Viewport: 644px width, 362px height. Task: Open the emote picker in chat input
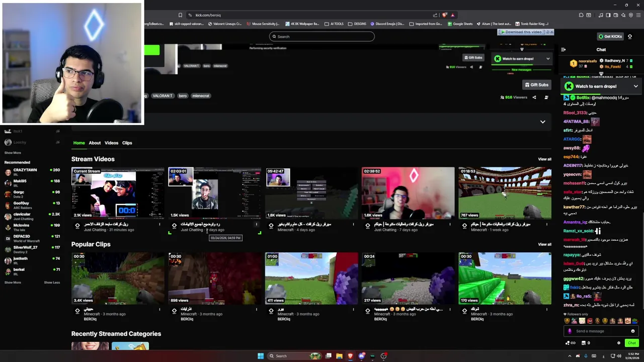[633, 331]
